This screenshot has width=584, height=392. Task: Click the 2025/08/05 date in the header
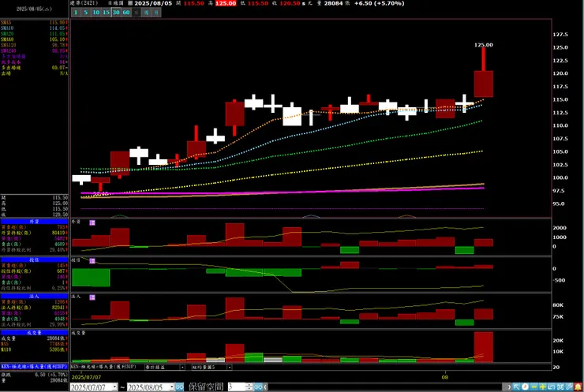tap(153, 3)
